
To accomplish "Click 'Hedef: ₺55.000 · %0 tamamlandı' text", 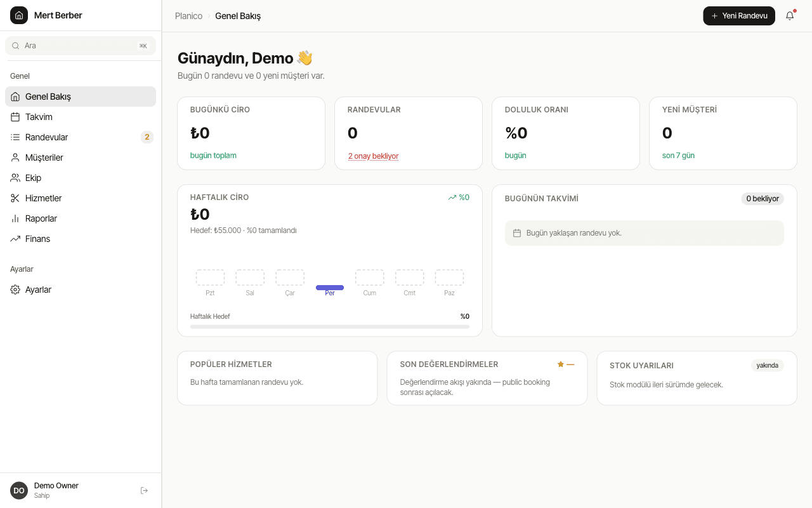I will pos(244,231).
